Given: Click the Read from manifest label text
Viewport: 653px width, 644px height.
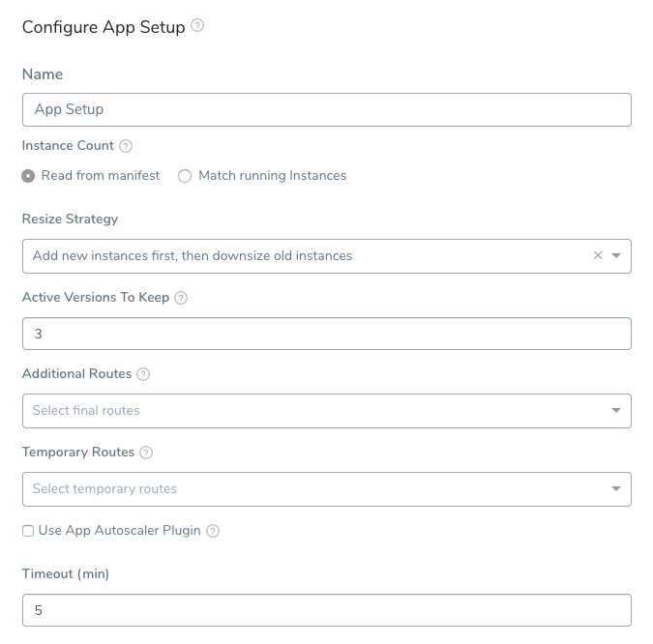Looking at the screenshot, I should (101, 176).
